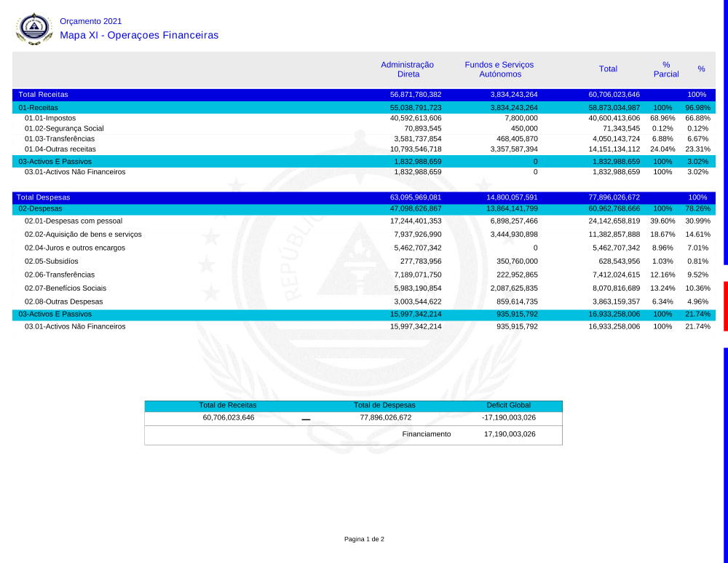Click the "% Parcial" column header
Screen dimensions: 728x563
(665, 69)
